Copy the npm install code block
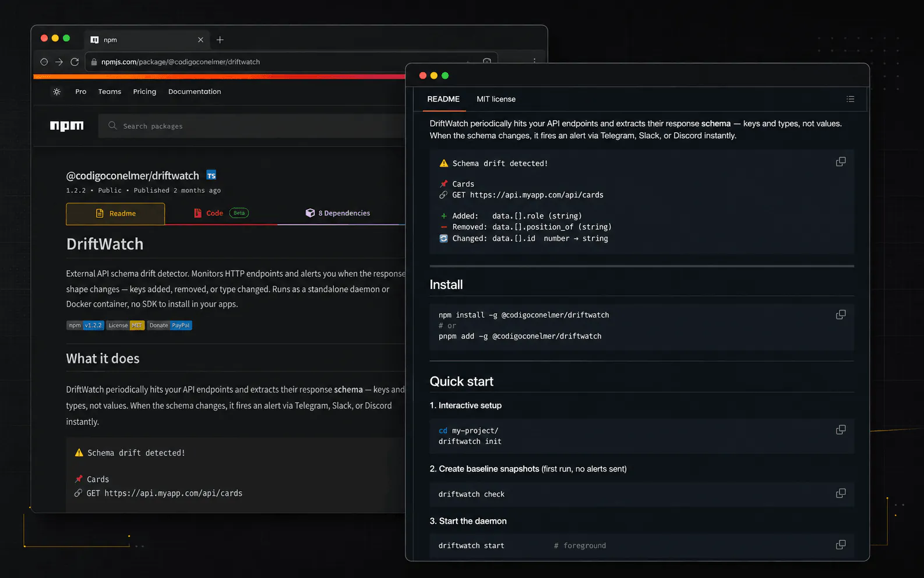This screenshot has height=578, width=924. click(x=841, y=315)
